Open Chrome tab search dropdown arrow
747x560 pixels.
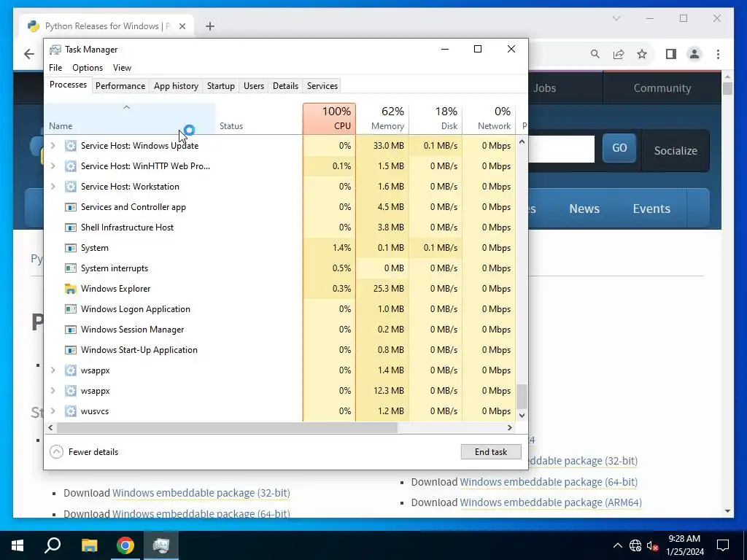coord(616,18)
